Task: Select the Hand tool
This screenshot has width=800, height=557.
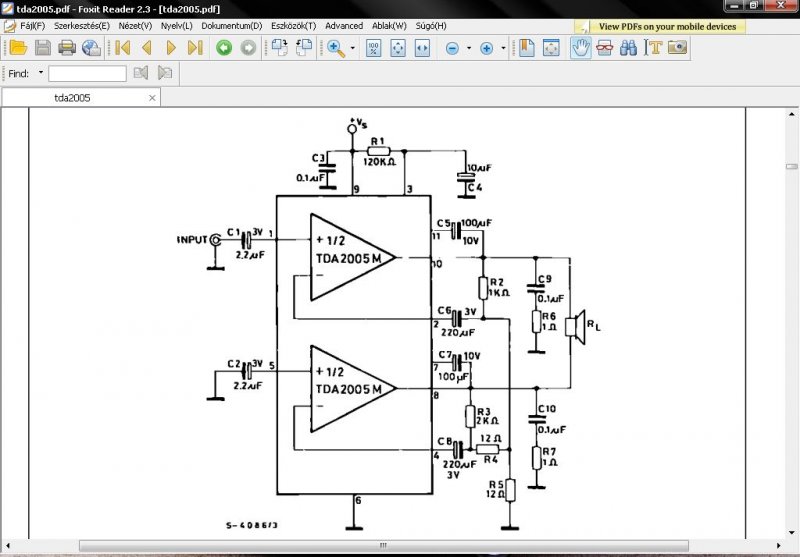Action: point(581,48)
